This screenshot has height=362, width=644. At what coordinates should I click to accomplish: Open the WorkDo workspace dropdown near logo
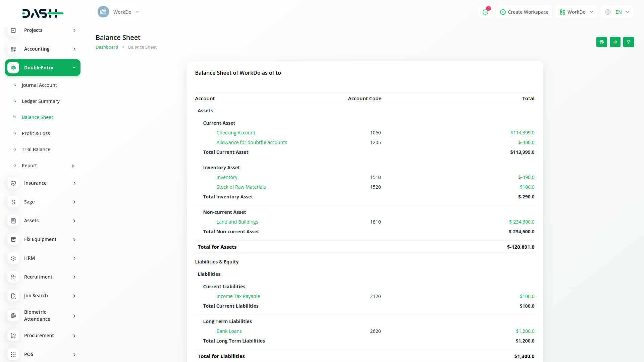[118, 12]
